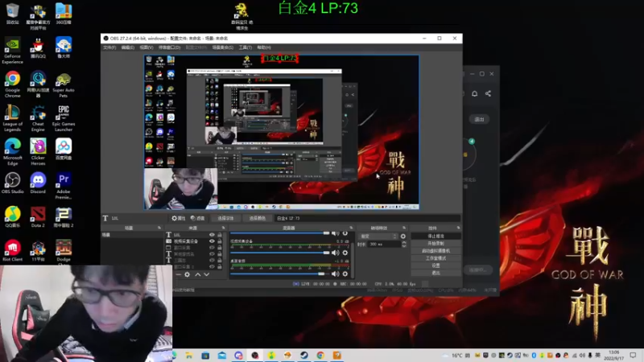Select Cheat Engine desktop icon
644x362 pixels.
38,118
